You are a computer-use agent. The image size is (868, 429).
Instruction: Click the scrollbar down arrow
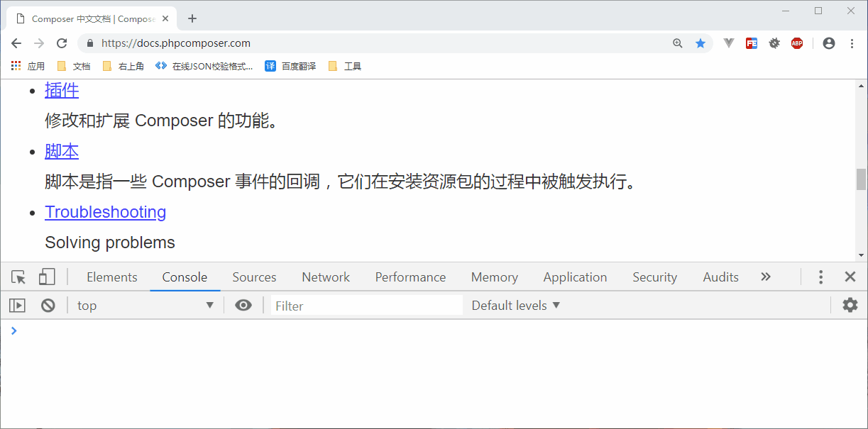862,255
